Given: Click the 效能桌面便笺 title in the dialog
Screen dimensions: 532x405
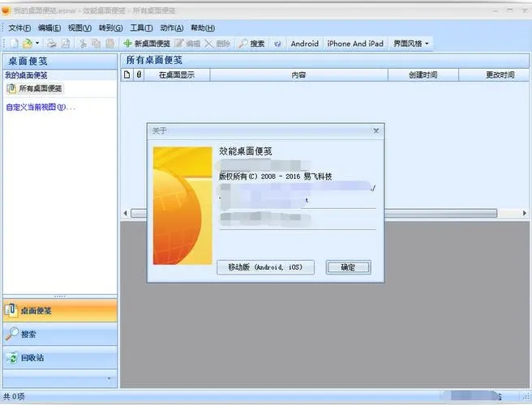Looking at the screenshot, I should (245, 151).
